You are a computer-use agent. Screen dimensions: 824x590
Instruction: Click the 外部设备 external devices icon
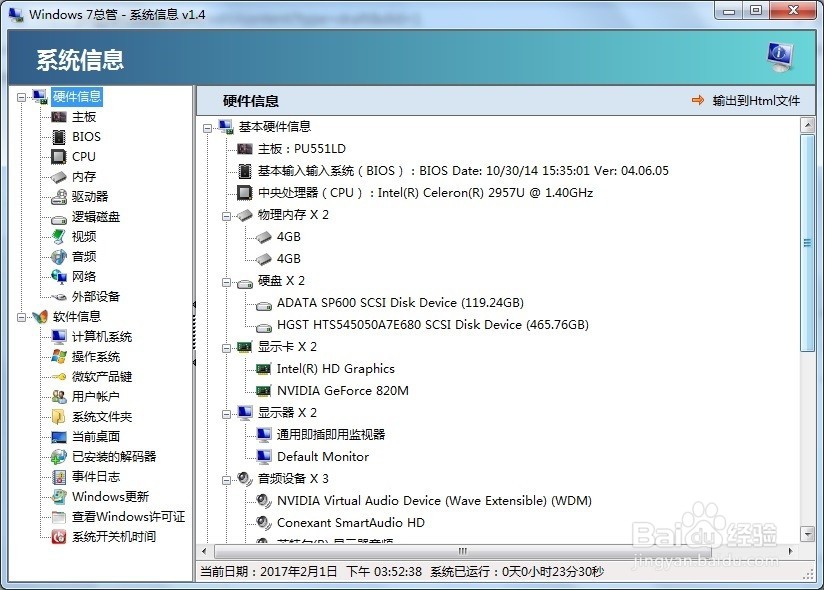59,297
